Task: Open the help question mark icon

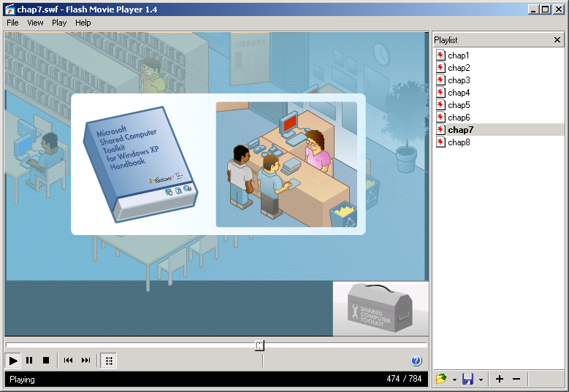Action: click(x=416, y=361)
